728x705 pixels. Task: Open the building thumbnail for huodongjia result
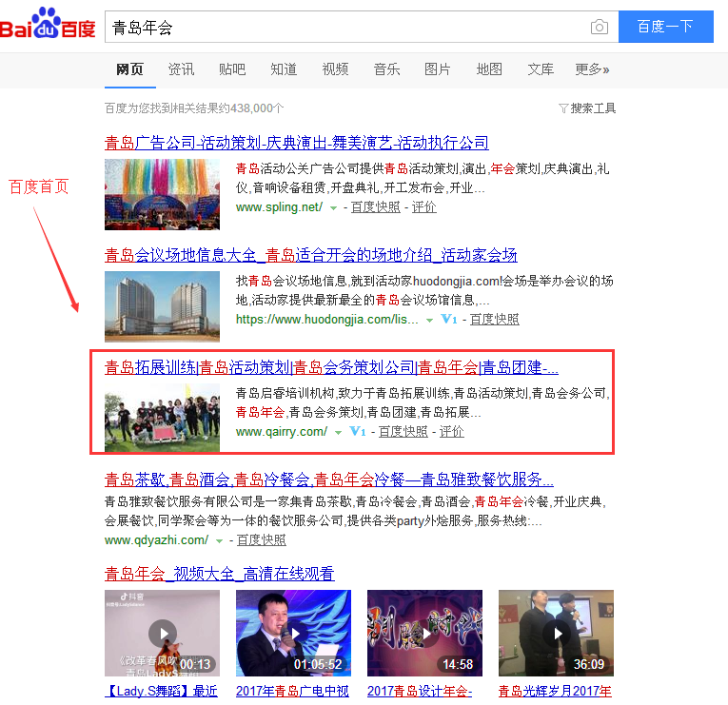(162, 306)
